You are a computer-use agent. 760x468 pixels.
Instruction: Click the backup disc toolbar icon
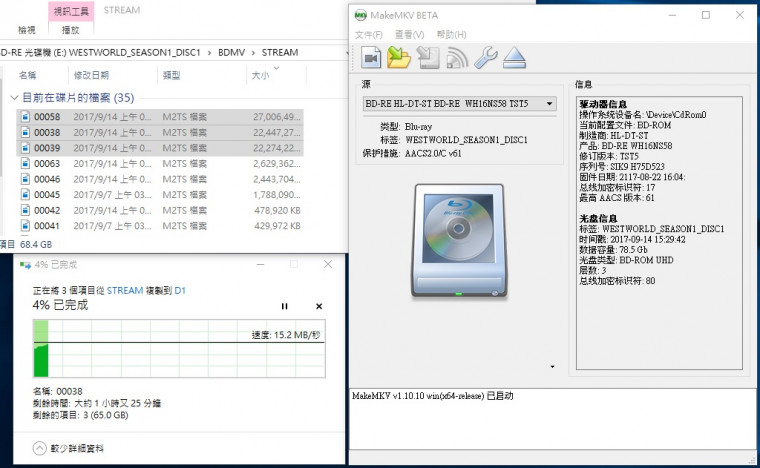(428, 58)
